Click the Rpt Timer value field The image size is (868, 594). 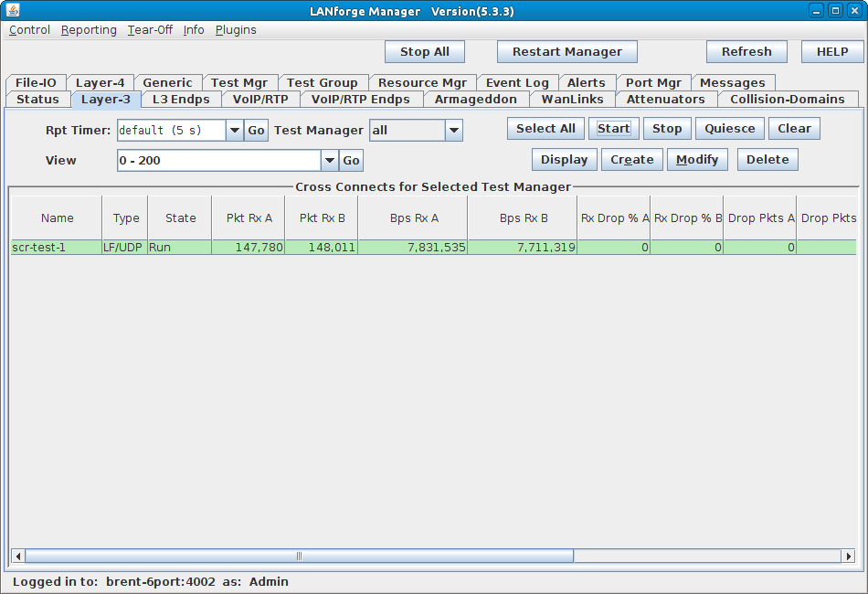[172, 131]
